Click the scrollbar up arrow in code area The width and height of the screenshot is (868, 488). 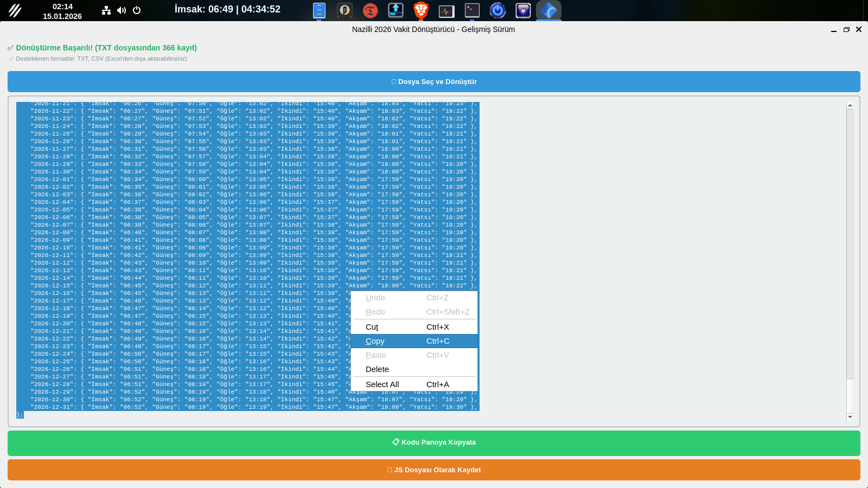[x=850, y=105]
